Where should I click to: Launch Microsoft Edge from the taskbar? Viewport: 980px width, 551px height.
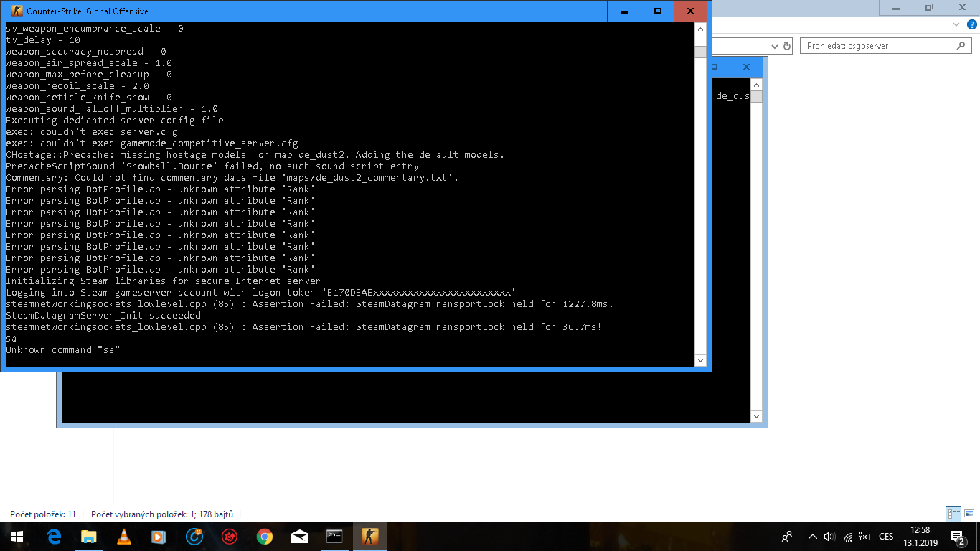[x=54, y=536]
